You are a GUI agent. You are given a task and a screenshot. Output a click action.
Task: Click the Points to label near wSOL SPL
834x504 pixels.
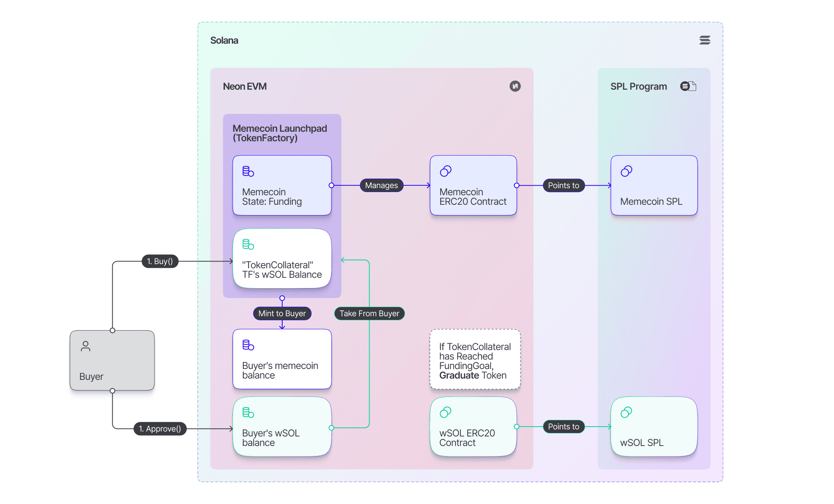[564, 427]
